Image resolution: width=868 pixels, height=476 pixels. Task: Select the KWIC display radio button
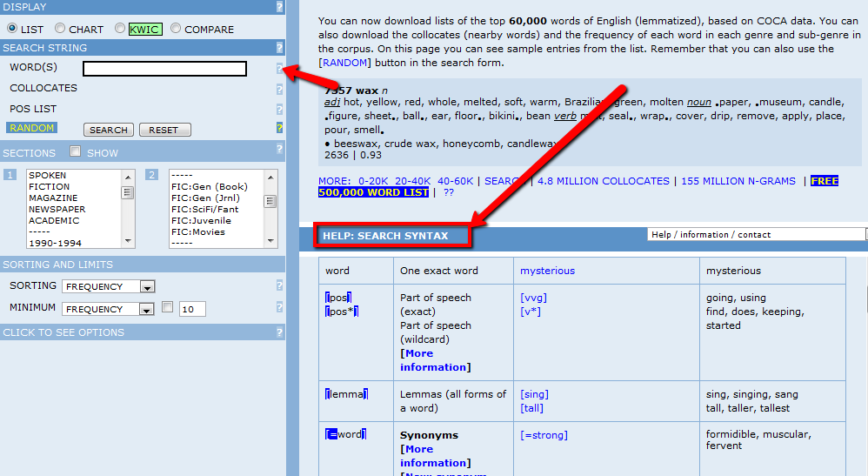[x=119, y=28]
